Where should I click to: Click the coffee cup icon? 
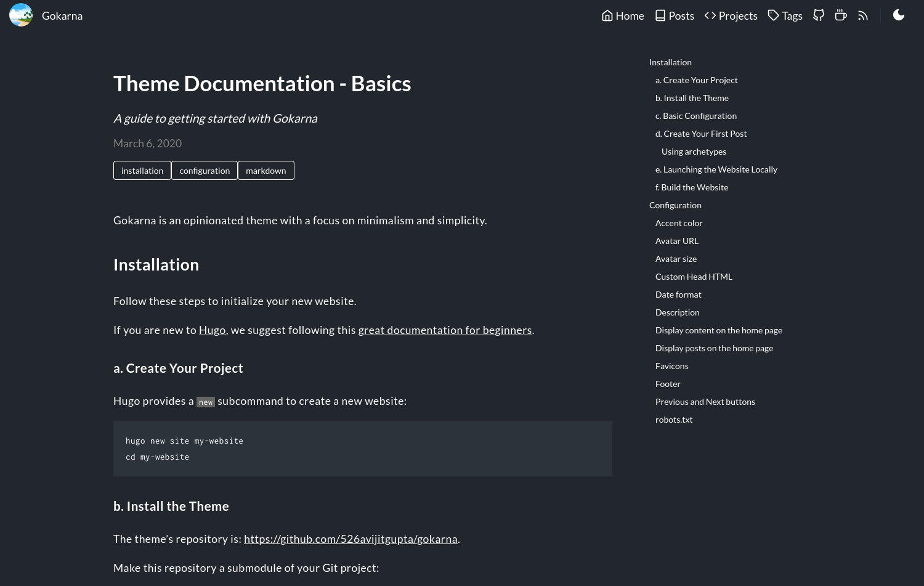[841, 15]
